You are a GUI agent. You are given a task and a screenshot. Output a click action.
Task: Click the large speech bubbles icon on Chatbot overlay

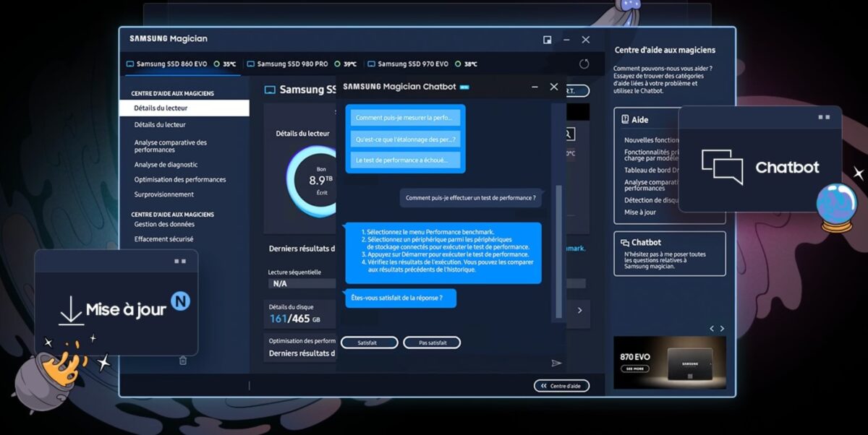click(x=722, y=167)
